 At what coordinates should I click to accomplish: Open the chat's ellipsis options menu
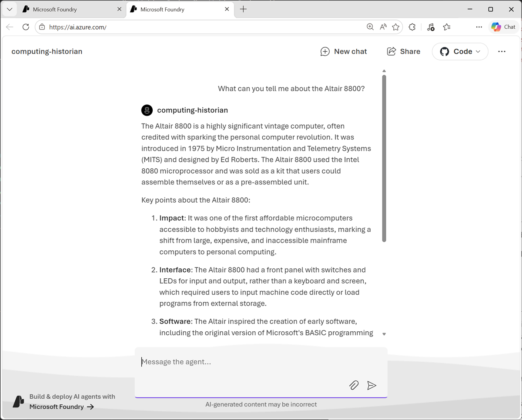502,51
